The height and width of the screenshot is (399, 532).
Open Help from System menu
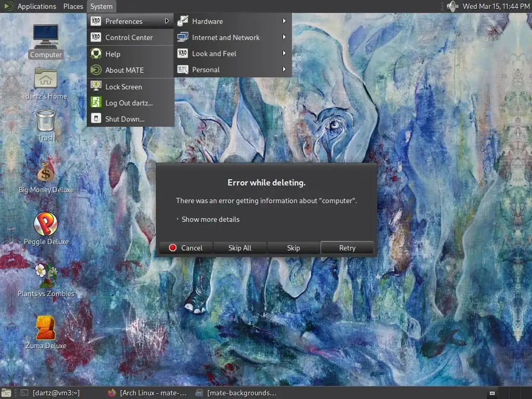click(x=130, y=54)
